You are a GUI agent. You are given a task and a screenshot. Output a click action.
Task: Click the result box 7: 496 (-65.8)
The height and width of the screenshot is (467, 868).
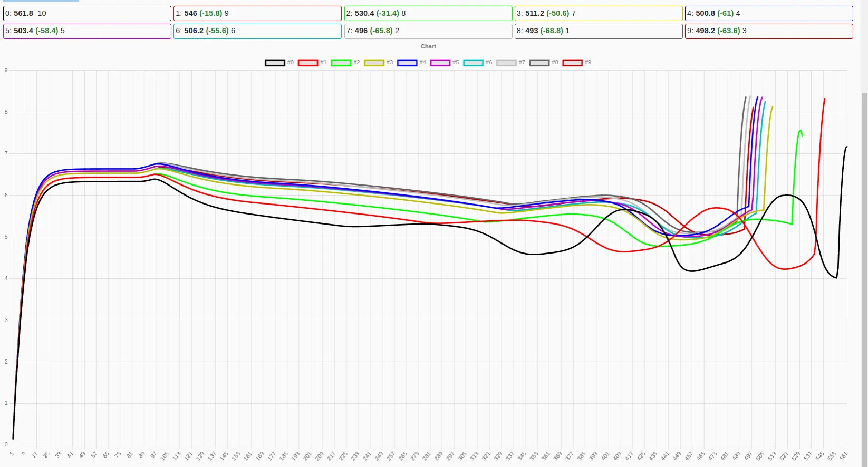428,31
